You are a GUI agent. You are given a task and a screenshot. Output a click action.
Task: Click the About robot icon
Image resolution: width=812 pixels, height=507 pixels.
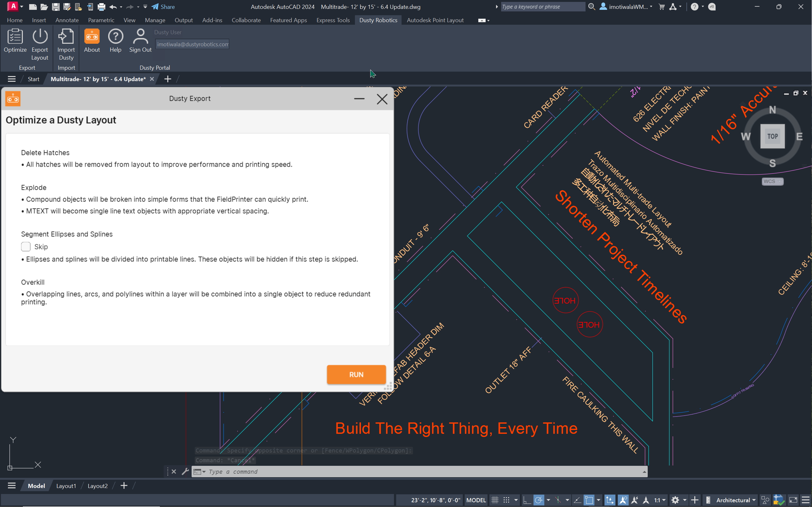[x=92, y=37]
